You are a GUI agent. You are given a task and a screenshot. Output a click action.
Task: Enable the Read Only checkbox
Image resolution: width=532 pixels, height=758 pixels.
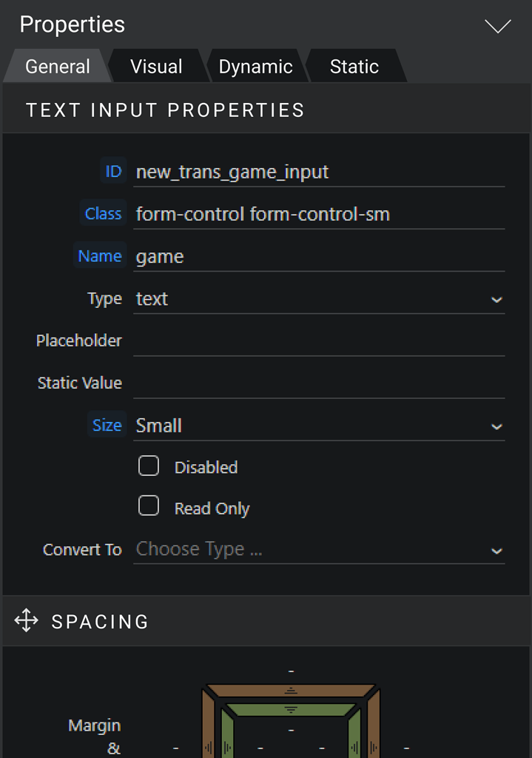[x=149, y=505]
